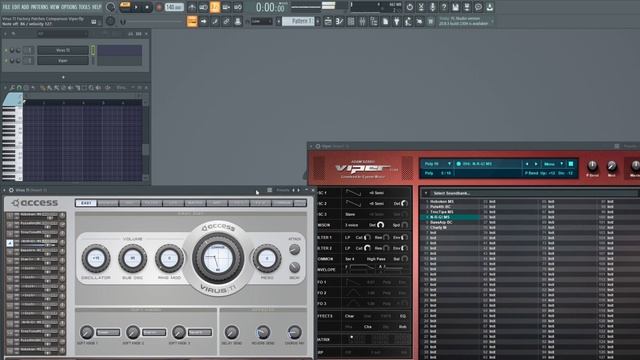Open the Line snap dropdown

[x=261, y=22]
